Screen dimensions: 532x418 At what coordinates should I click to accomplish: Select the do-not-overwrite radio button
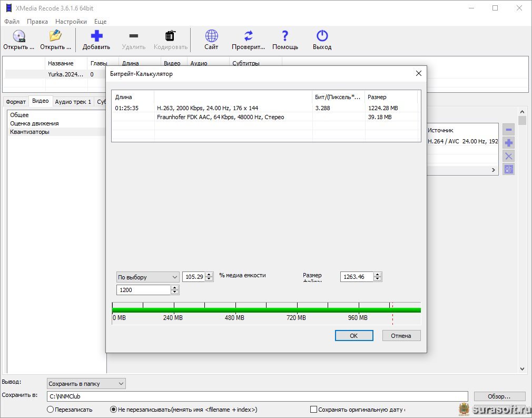[113, 410]
